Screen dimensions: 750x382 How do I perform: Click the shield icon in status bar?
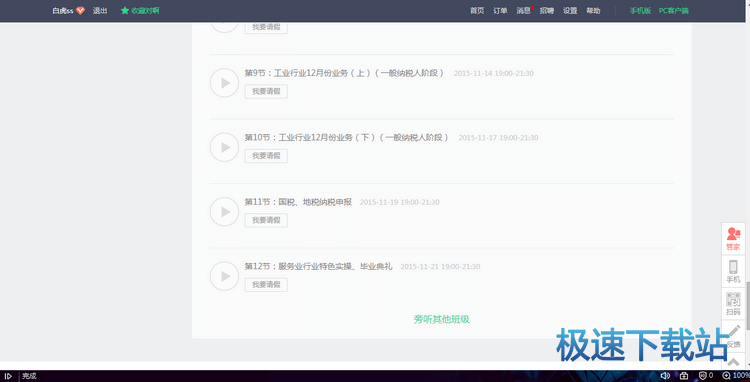tap(702, 376)
